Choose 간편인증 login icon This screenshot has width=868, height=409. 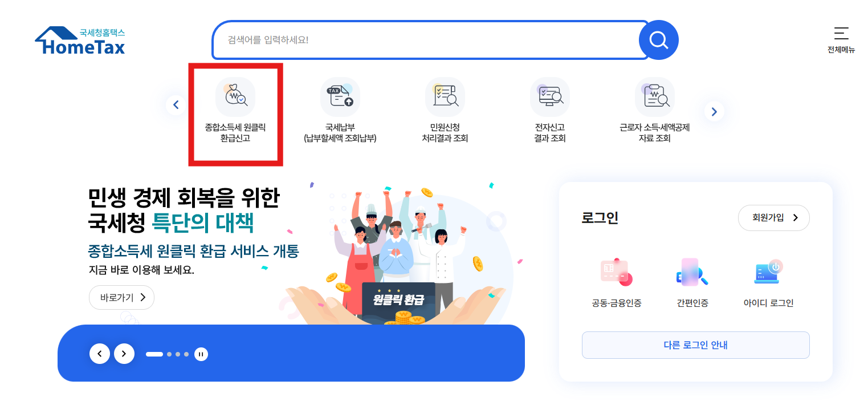[692, 273]
